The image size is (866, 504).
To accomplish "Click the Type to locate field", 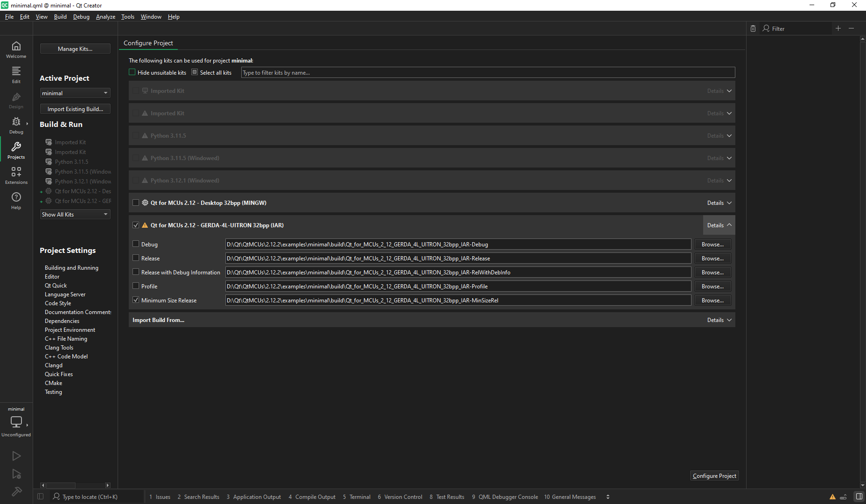I will click(97, 497).
